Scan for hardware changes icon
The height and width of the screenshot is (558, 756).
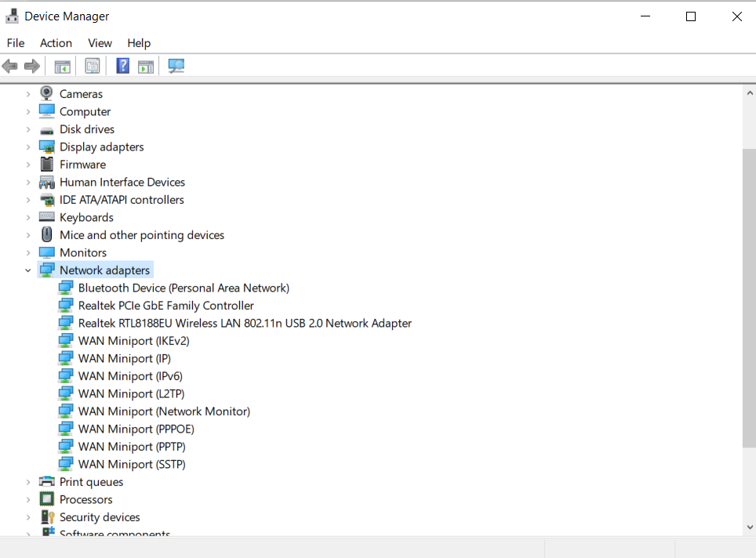coord(176,66)
